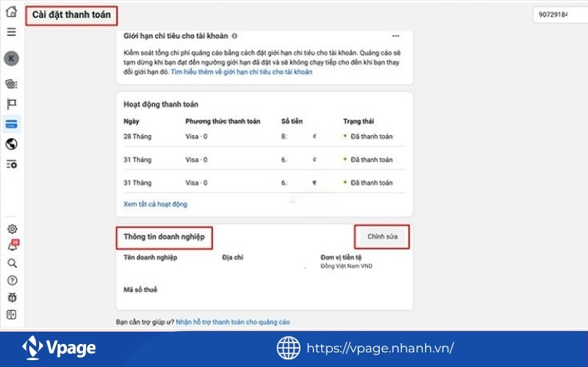Open the Help question mark icon
Image resolution: width=588 pixels, height=367 pixels.
pos(11,279)
